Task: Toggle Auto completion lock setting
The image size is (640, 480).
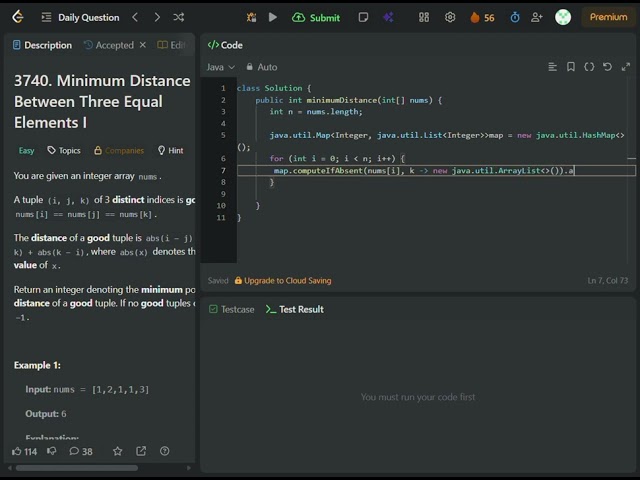Action: point(262,67)
